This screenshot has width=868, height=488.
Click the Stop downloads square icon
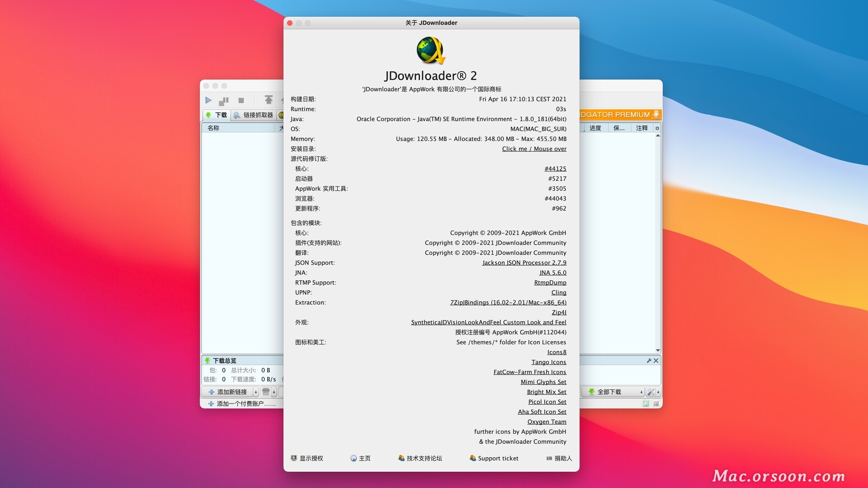(241, 100)
